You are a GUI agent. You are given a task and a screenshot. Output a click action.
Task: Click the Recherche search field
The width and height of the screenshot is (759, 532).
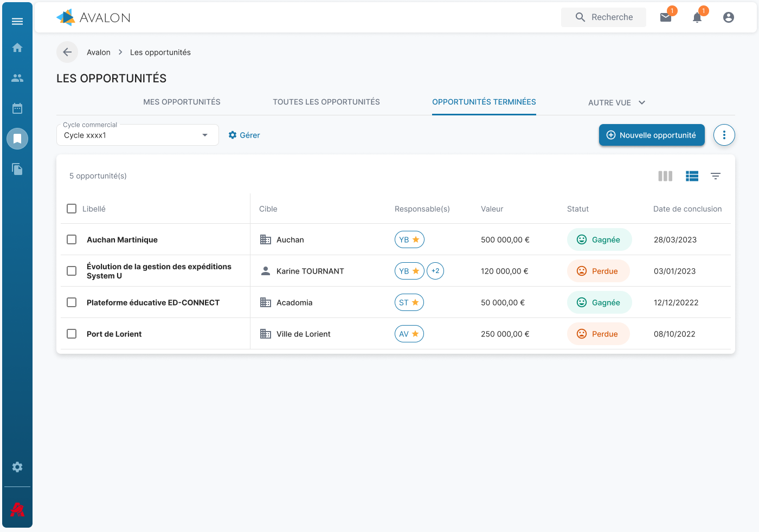click(x=603, y=17)
